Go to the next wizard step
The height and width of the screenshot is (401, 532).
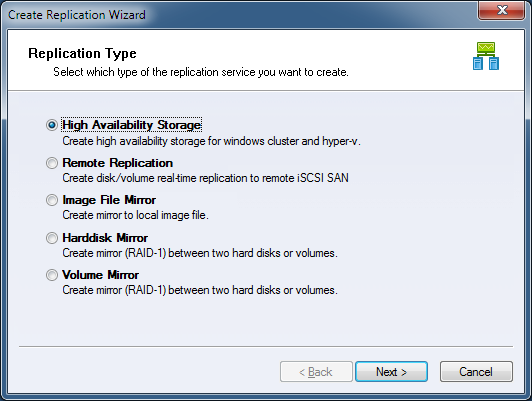391,372
